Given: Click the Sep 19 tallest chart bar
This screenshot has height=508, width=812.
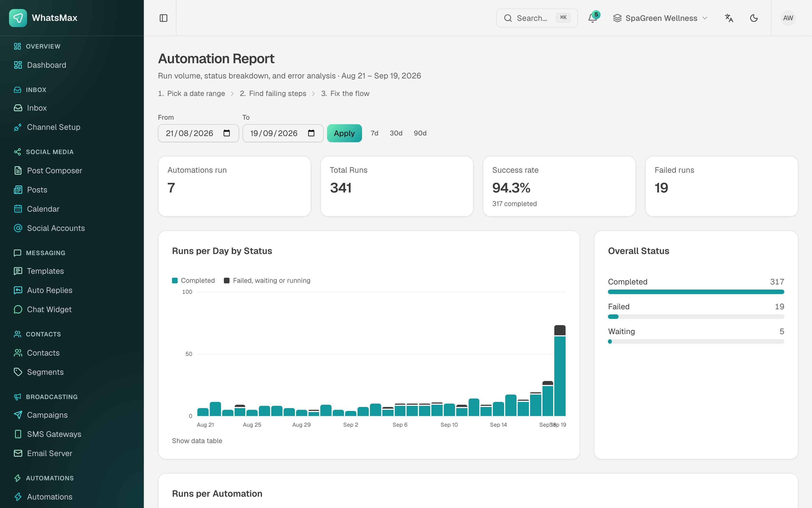Looking at the screenshot, I should click(560, 371).
